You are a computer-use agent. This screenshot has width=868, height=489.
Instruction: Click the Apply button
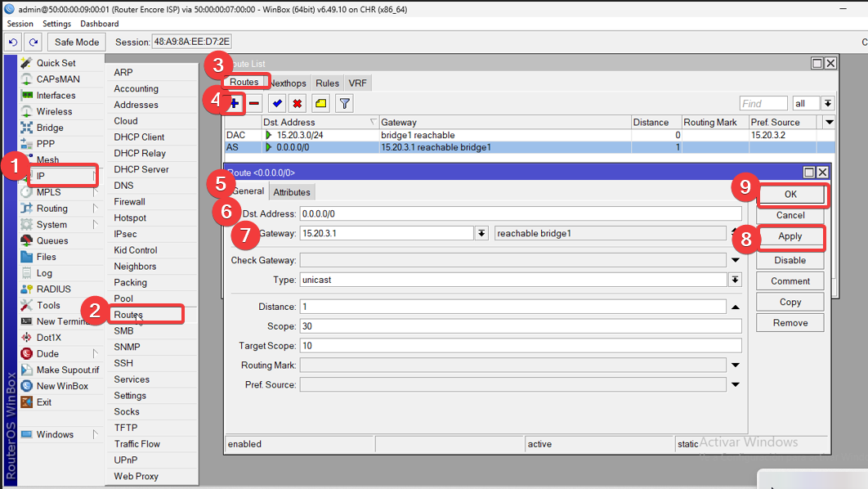coord(790,236)
